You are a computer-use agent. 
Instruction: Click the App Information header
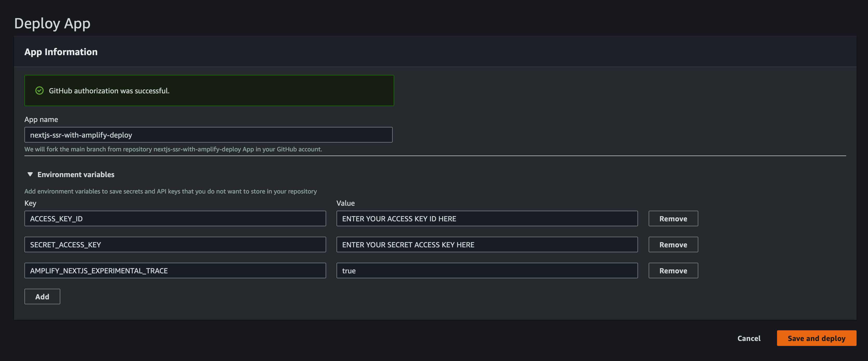pyautogui.click(x=61, y=52)
